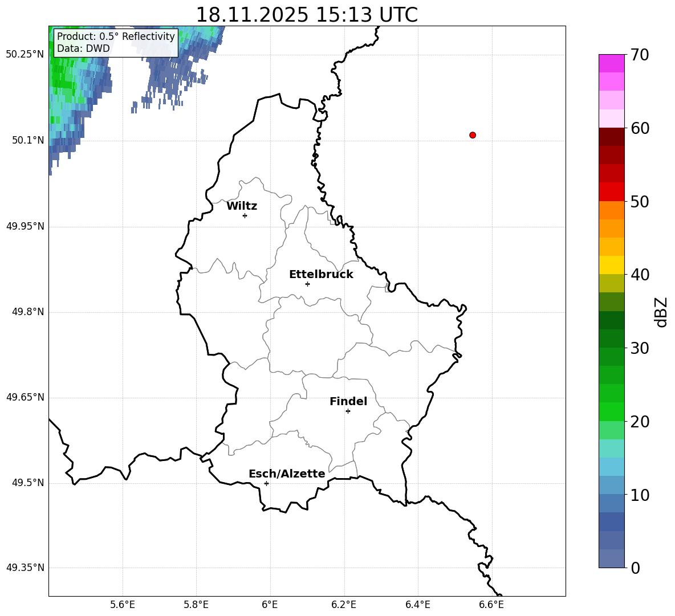Viewport: 675px width, 616px height.
Task: Click the 50.1°N latitude label
Action: pos(29,140)
